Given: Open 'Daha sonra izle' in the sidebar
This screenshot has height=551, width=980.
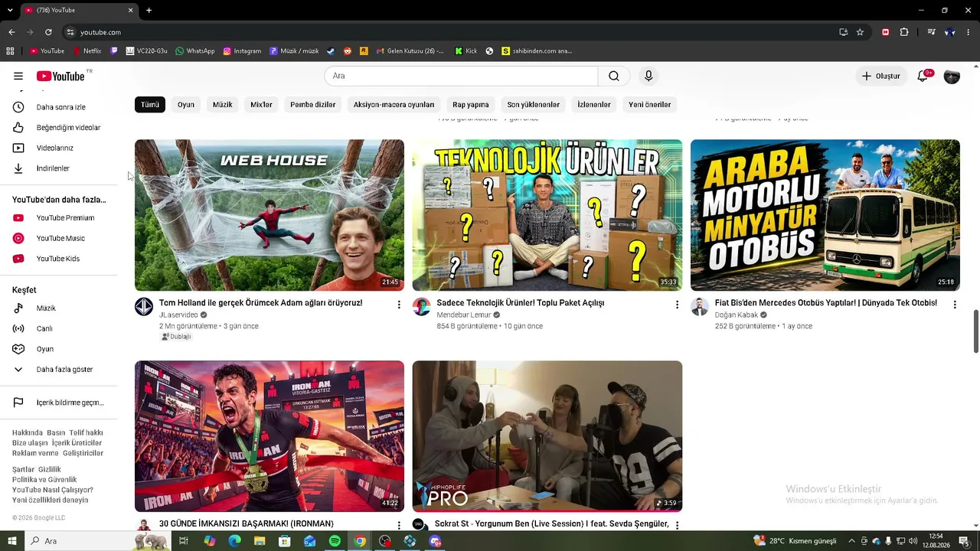Looking at the screenshot, I should 59,107.
